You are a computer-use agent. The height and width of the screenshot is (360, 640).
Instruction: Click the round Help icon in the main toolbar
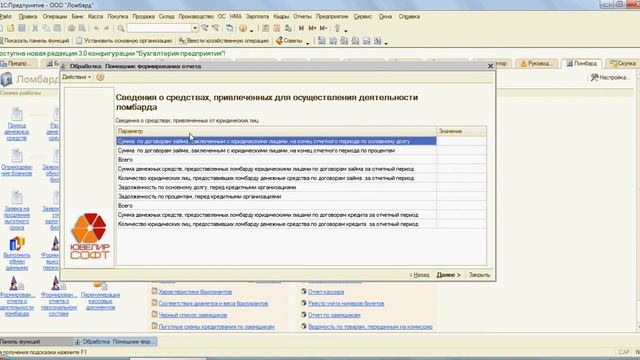(x=243, y=28)
